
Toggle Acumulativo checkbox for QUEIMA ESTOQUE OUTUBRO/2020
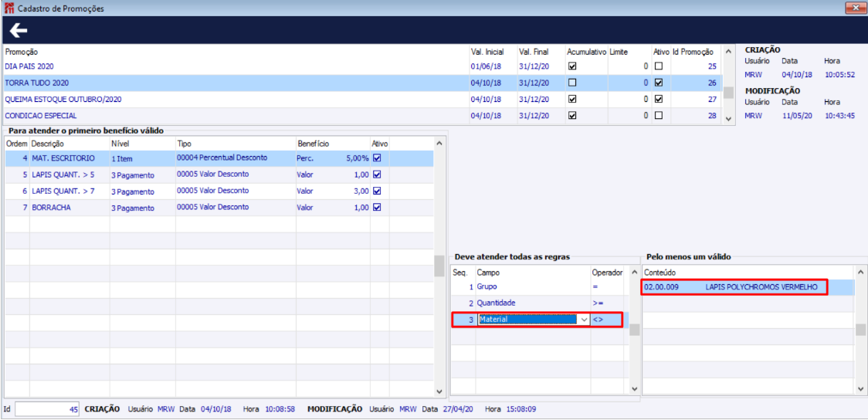point(572,99)
